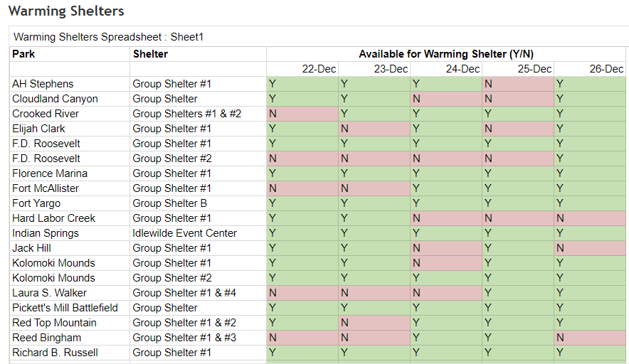The image size is (629, 364).
Task: Select the 25-Dec date header
Action: [518, 69]
